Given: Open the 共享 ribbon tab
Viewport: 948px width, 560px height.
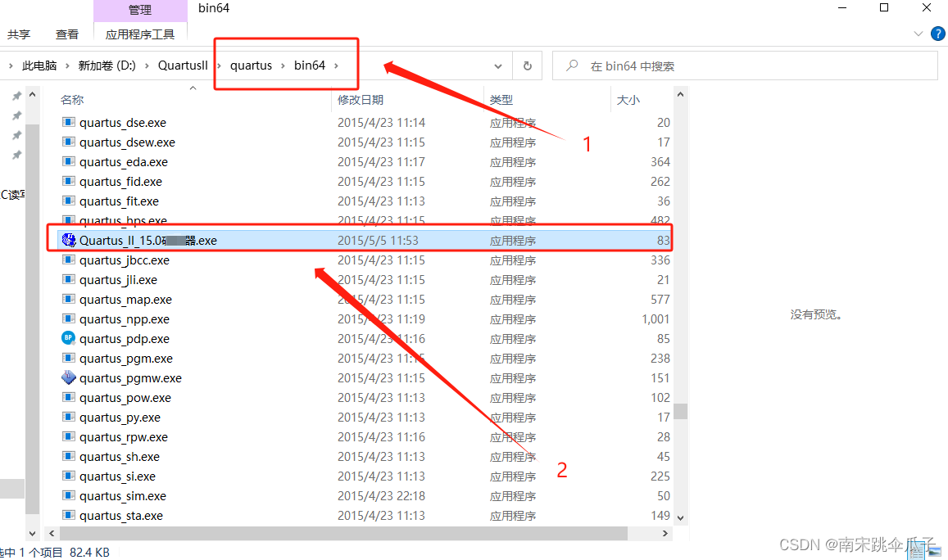Looking at the screenshot, I should [x=19, y=34].
